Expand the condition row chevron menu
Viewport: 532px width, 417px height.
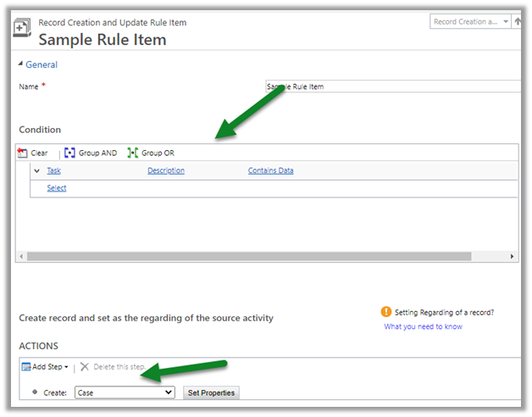[36, 171]
